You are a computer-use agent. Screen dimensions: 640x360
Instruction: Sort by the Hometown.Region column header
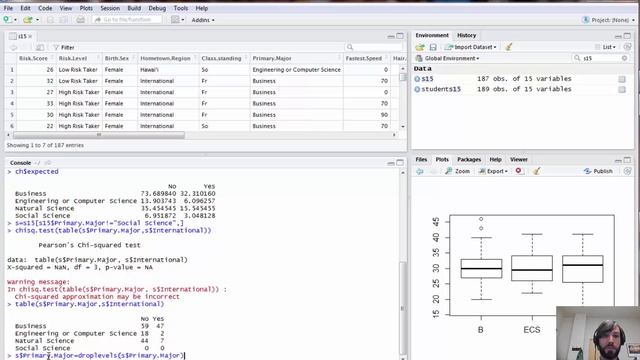pos(167,58)
